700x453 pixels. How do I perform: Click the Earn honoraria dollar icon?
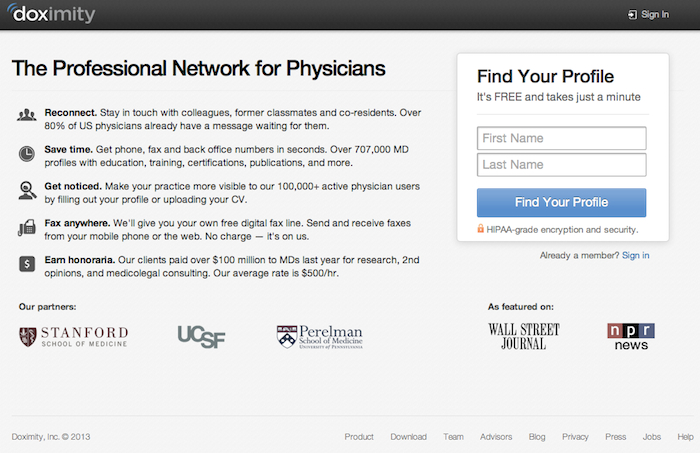click(x=27, y=264)
